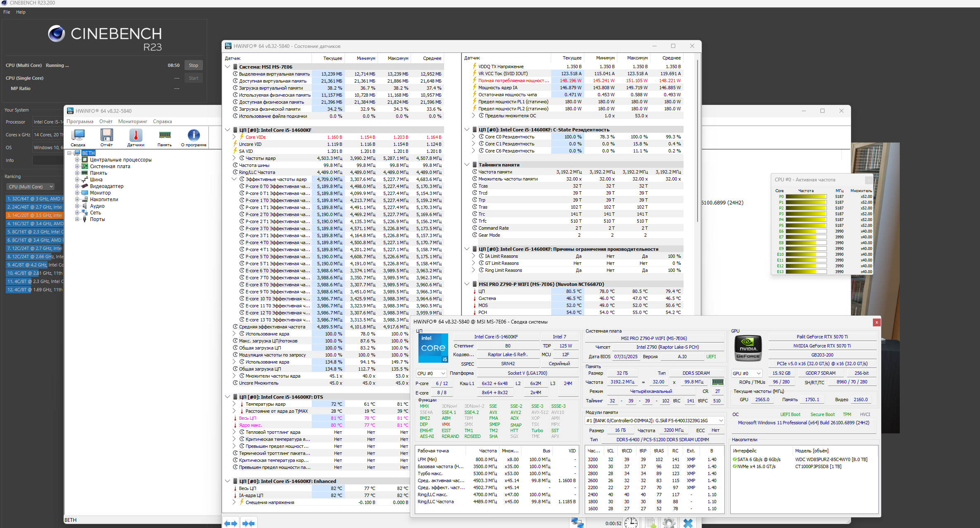Open the Мониторинг menu
This screenshot has width=980, height=528.
tap(132, 121)
